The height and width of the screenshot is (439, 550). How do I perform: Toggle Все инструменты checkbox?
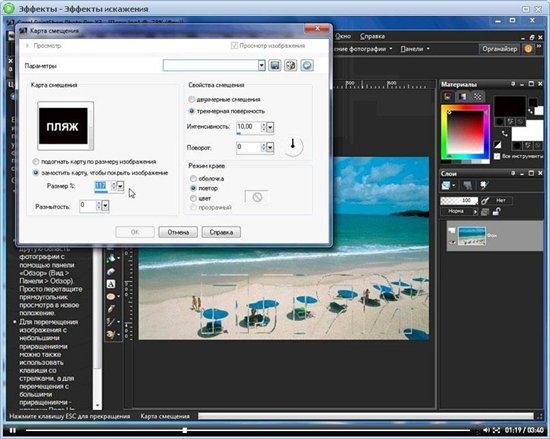click(x=497, y=156)
